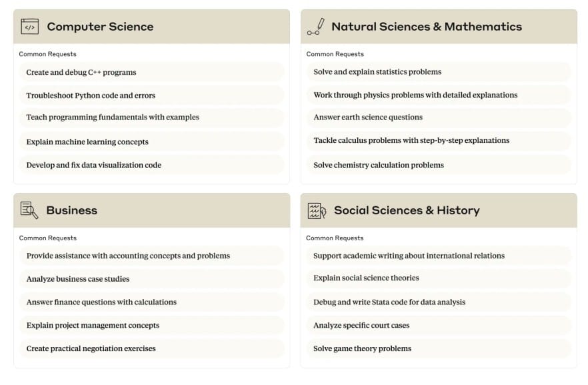Image resolution: width=588 pixels, height=385 pixels.
Task: Click the Business magnifier document icon
Action: click(29, 210)
